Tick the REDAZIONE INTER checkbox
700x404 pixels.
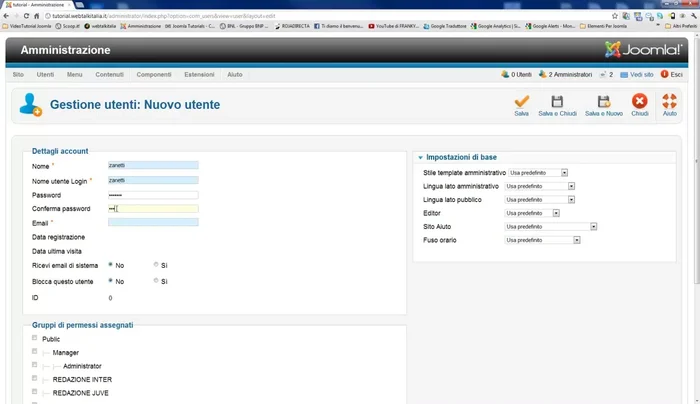point(36,379)
